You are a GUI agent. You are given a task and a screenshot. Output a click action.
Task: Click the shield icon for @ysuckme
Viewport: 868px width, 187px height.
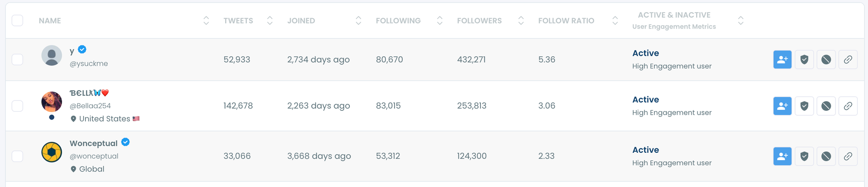[x=804, y=60]
